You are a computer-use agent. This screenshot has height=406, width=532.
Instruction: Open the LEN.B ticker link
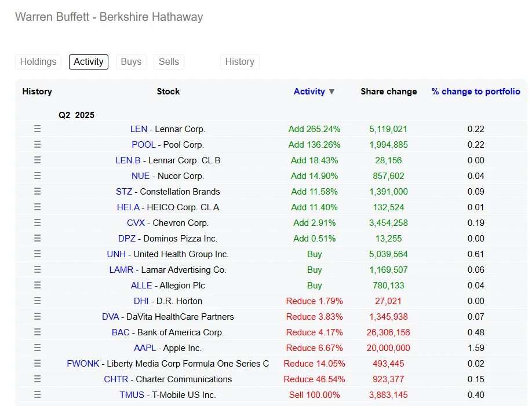pos(128,160)
